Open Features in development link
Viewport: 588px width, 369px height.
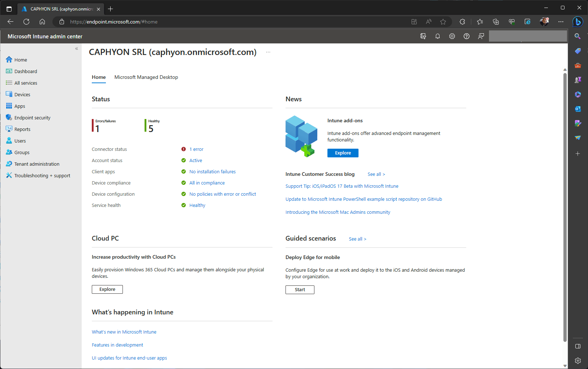117,345
